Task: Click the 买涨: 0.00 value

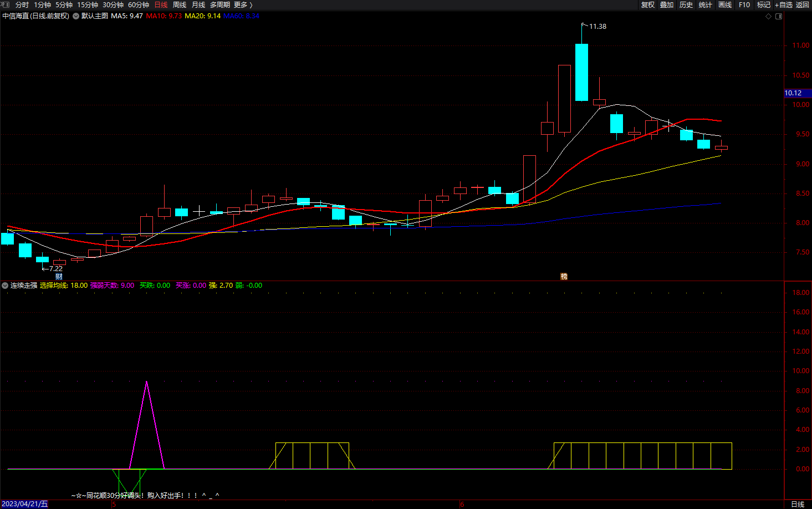Action: click(191, 286)
